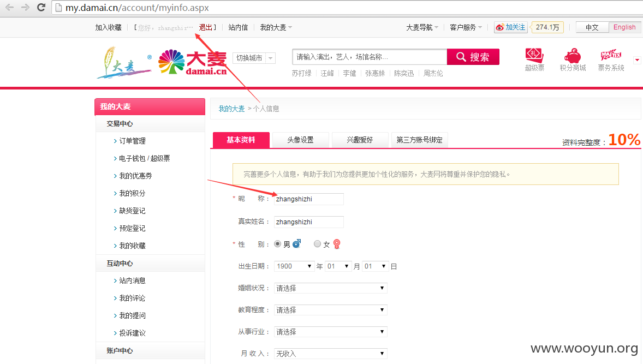Click the red 搜索 magnifier button

coord(473,57)
